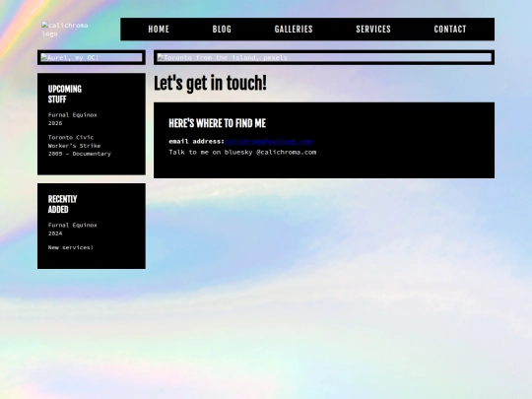Open the Home page in navigation
The height and width of the screenshot is (399, 532).
(159, 30)
